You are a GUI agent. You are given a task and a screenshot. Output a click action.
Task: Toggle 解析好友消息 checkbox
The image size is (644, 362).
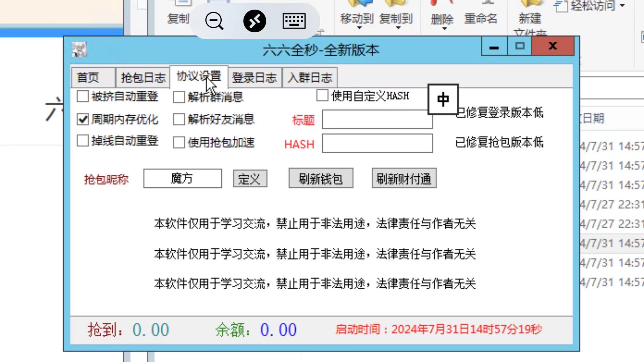pyautogui.click(x=179, y=119)
